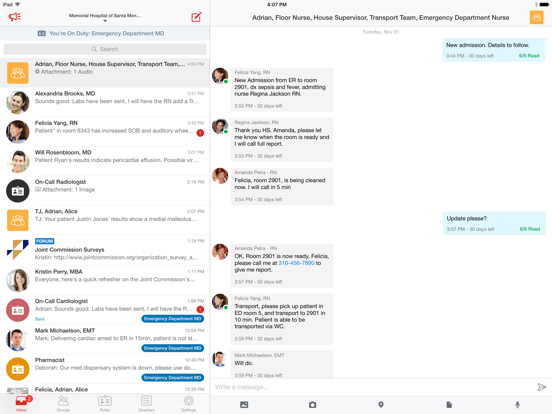Switch to the Settings tab
Image resolution: width=552 pixels, height=414 pixels.
(189, 403)
